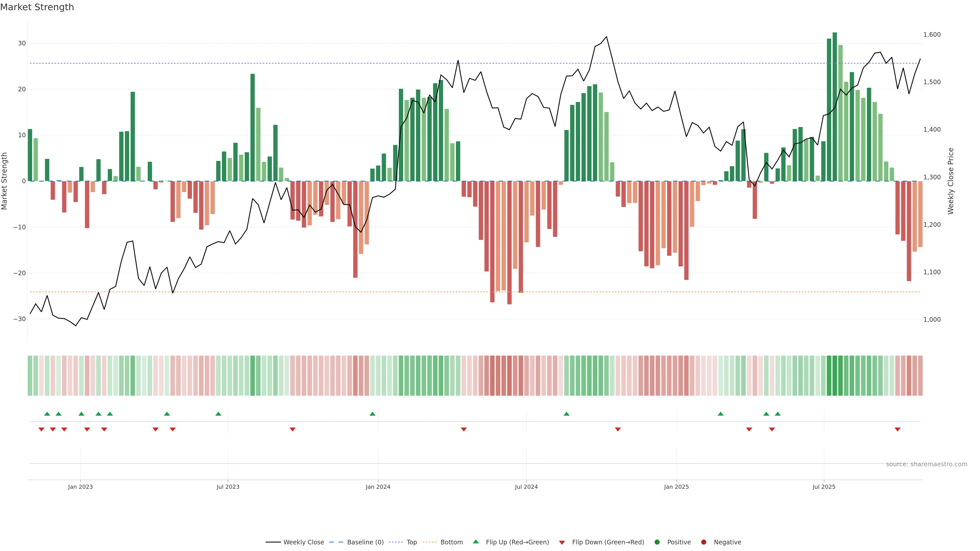Click the Jan 2024 x-axis label
Viewport: 980px width, 551px height.
pyautogui.click(x=378, y=487)
